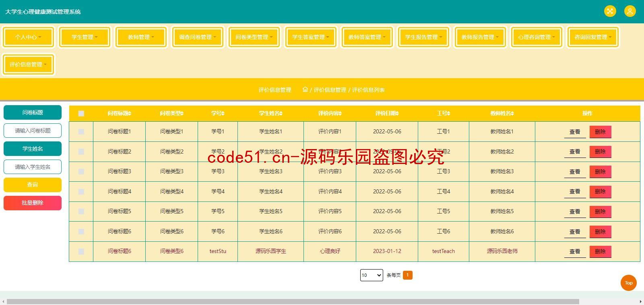Image resolution: width=644 pixels, height=305 pixels.
Task: Click the scrollbar right arrow
Action: pyautogui.click(x=641, y=302)
